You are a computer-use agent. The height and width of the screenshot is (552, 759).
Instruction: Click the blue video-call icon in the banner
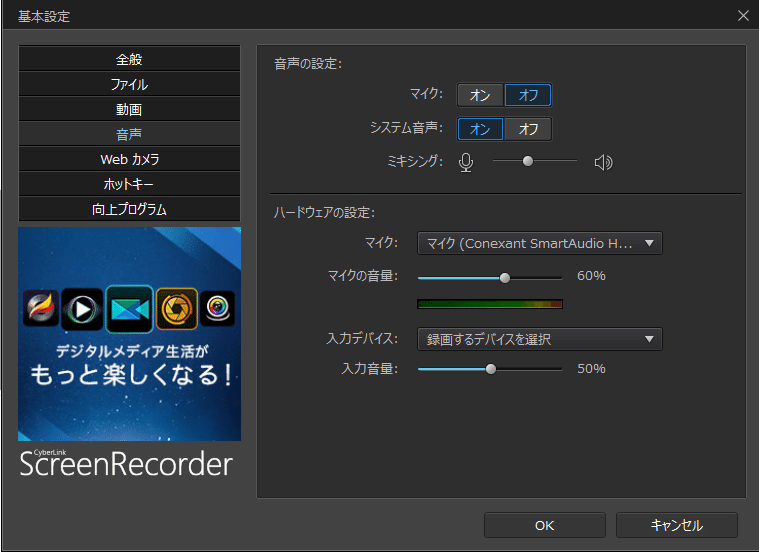130,309
